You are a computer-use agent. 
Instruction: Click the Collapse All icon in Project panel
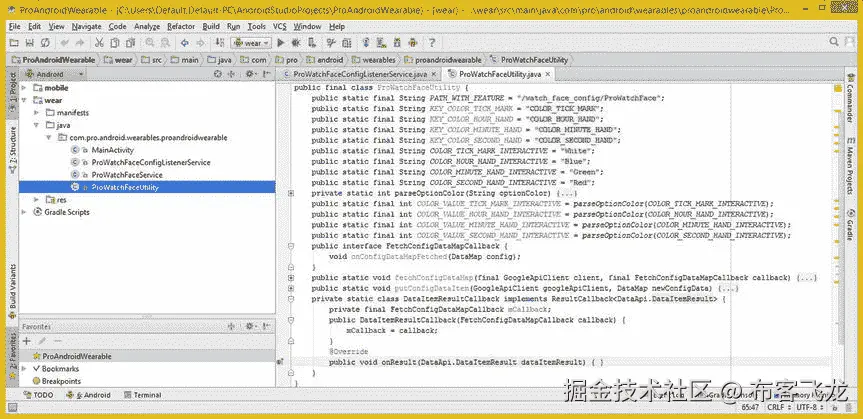click(232, 74)
